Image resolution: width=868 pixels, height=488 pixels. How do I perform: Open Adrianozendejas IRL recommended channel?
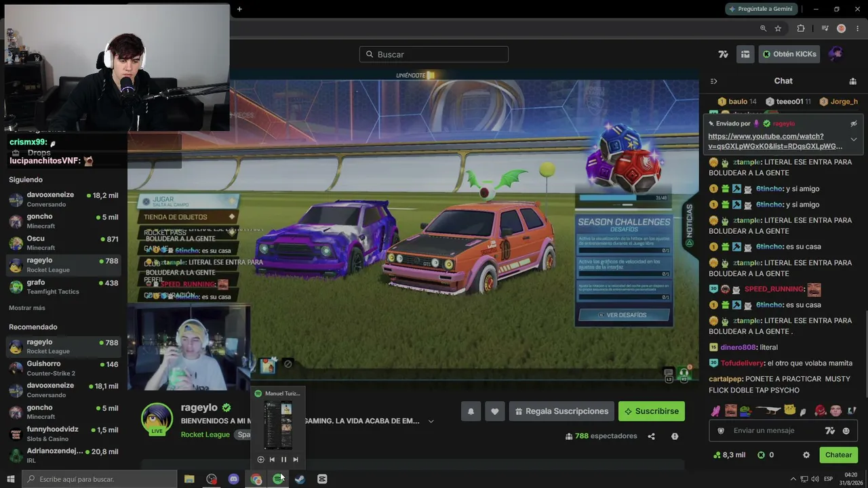(x=64, y=455)
